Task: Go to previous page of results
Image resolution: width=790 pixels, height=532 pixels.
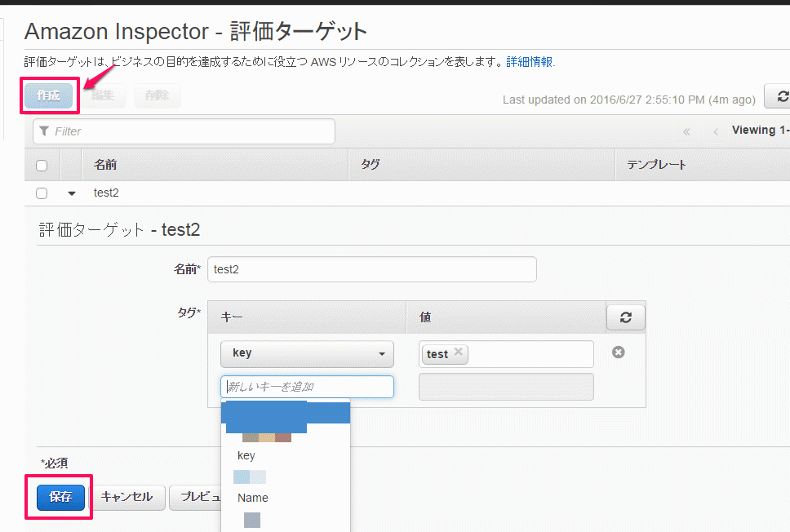Action: [x=716, y=132]
